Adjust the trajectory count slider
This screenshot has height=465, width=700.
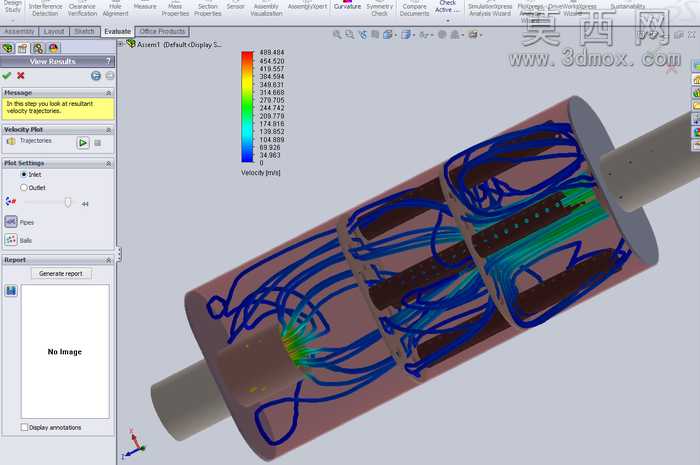point(68,203)
